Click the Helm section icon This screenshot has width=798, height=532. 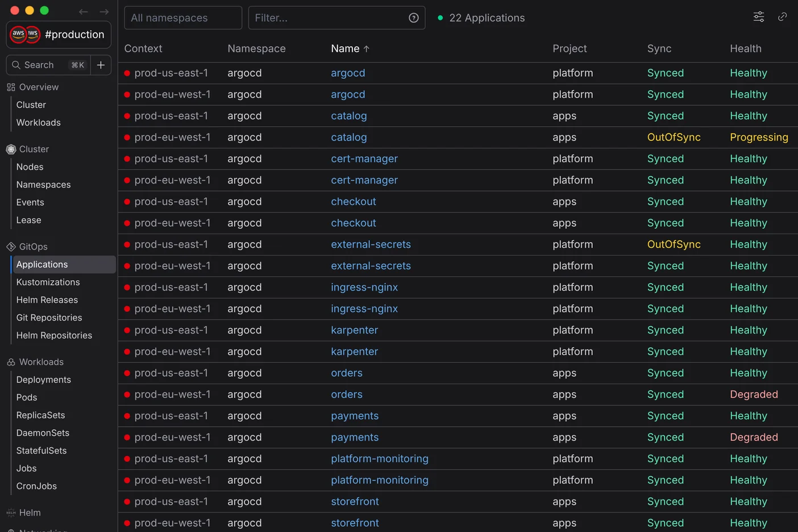[x=11, y=513]
